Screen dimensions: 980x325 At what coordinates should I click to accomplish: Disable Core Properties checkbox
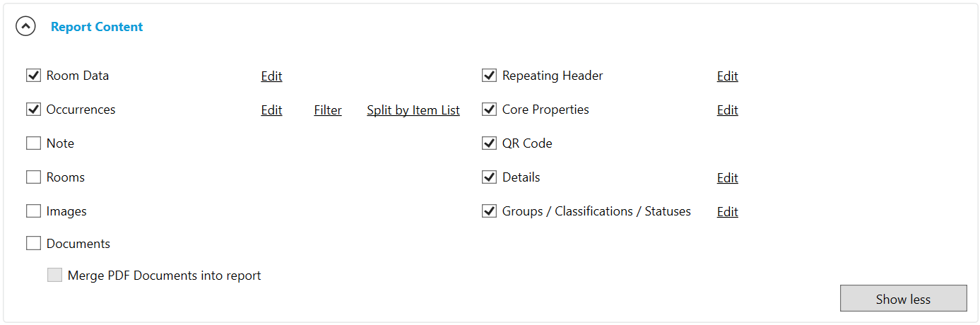[489, 110]
